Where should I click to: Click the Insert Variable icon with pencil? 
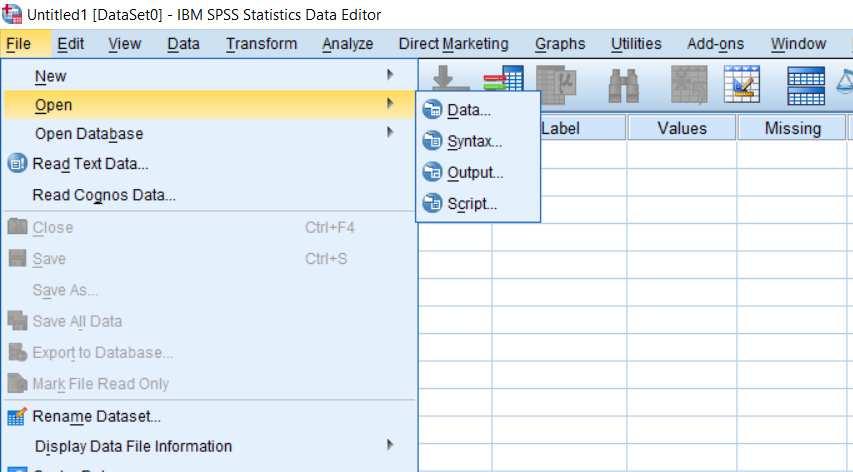[742, 84]
